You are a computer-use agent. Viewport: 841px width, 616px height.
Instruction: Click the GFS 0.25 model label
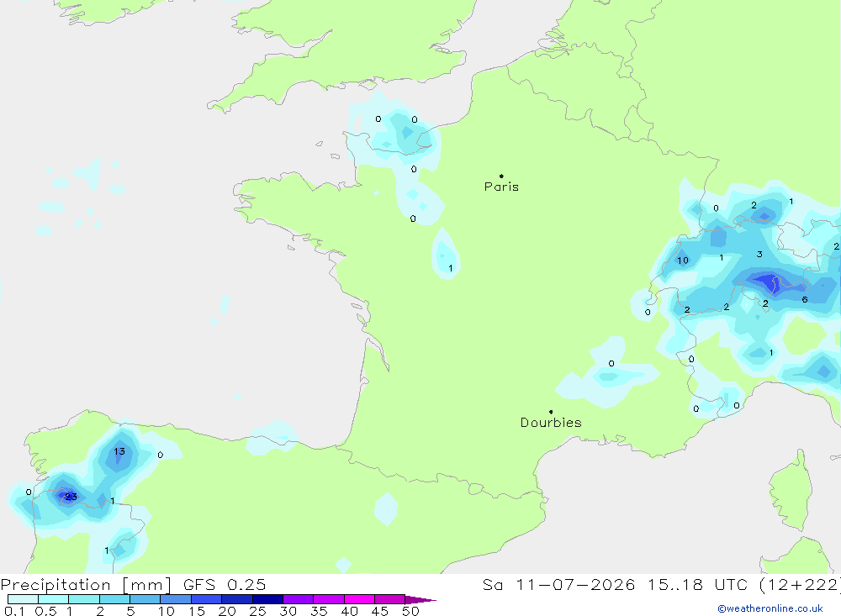pos(225,584)
